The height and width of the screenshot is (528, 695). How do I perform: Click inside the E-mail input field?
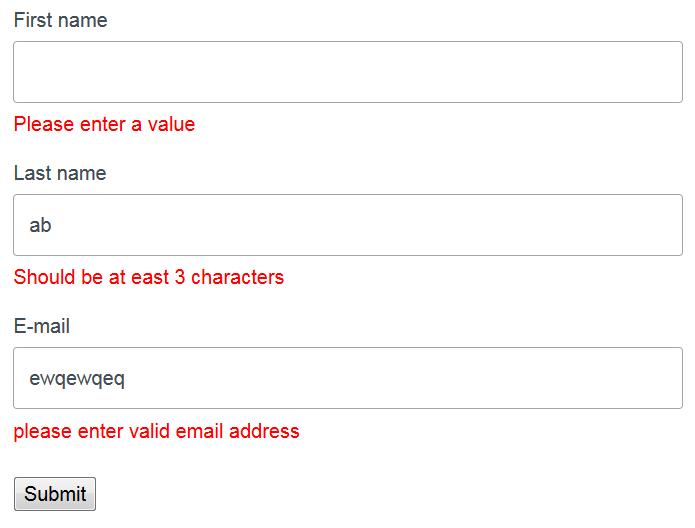point(347,378)
